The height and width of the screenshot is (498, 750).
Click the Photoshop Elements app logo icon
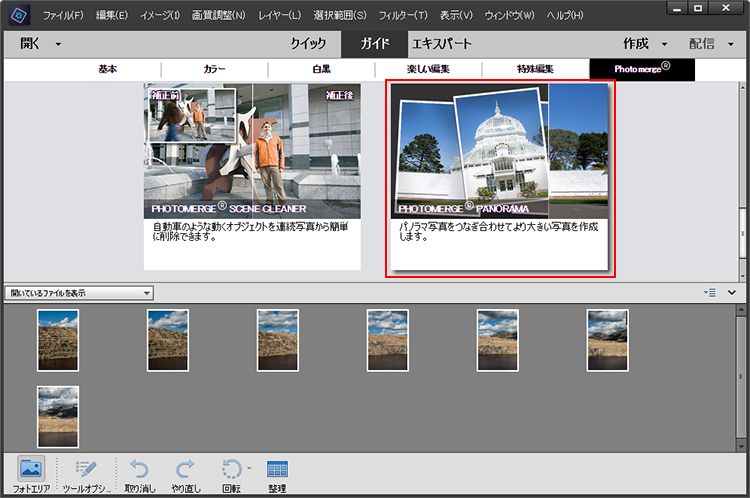click(x=19, y=15)
